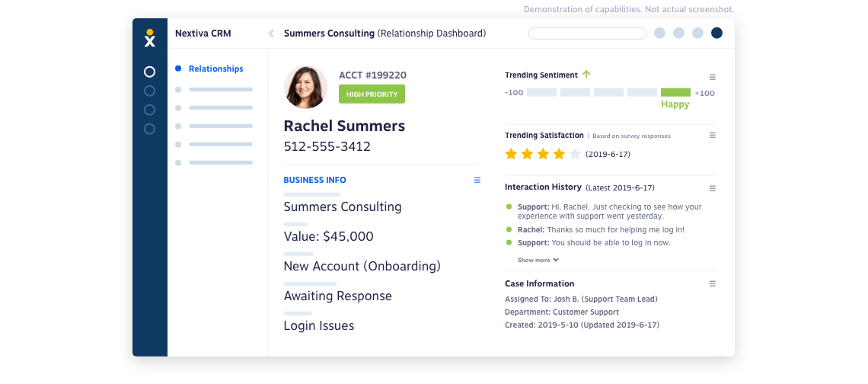
Task: Click 'You should be able to log in' message
Action: click(x=594, y=243)
